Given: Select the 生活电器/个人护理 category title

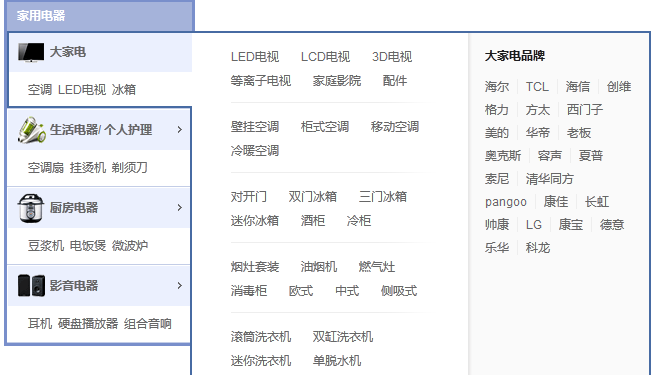Looking at the screenshot, I should pyautogui.click(x=101, y=129).
